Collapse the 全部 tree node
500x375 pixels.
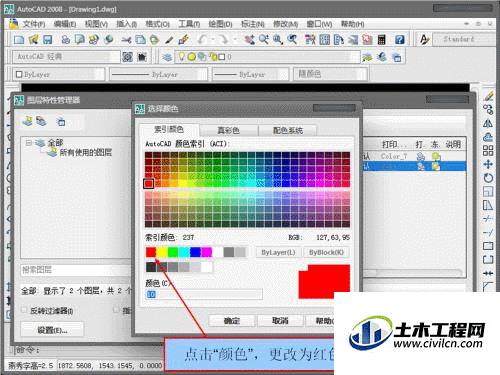(x=29, y=143)
